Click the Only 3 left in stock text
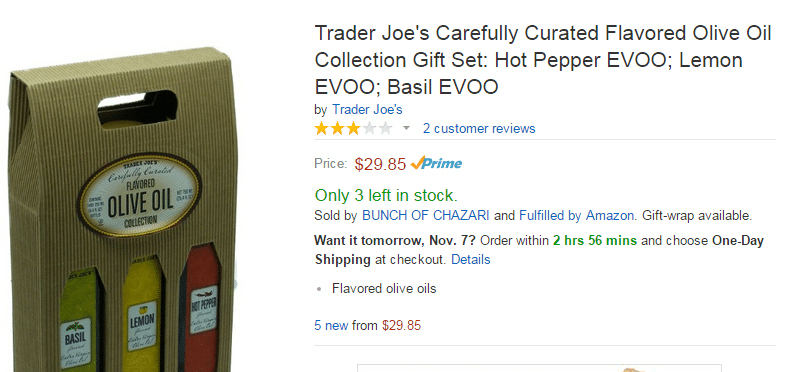This screenshot has height=372, width=800. 386,195
